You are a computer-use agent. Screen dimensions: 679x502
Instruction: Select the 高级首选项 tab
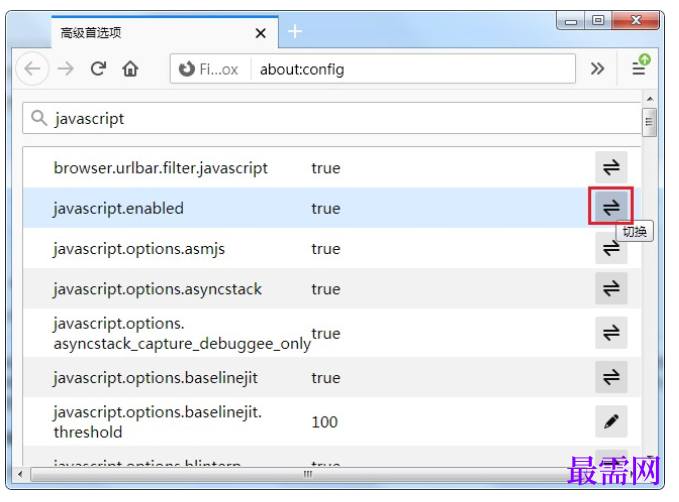165,32
